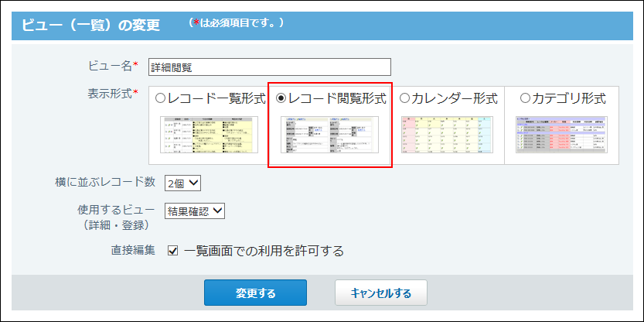Click the calendar format thumbnail

coord(447,135)
